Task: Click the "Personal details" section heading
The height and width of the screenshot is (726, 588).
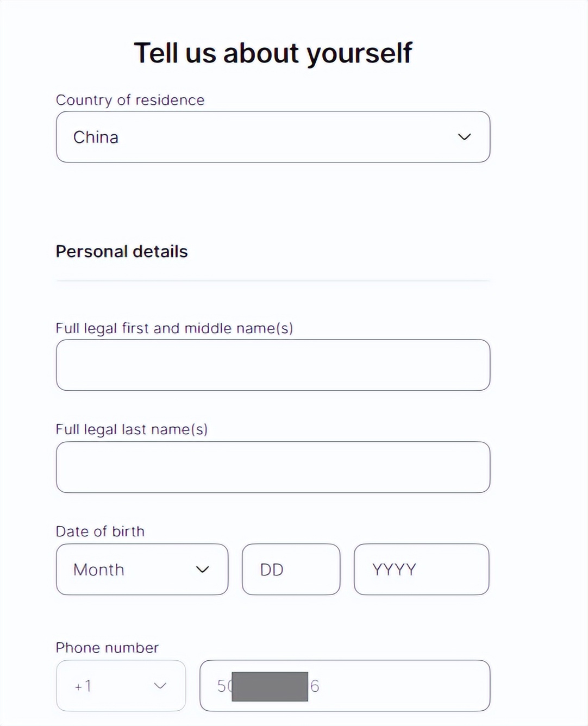Action: [x=122, y=252]
